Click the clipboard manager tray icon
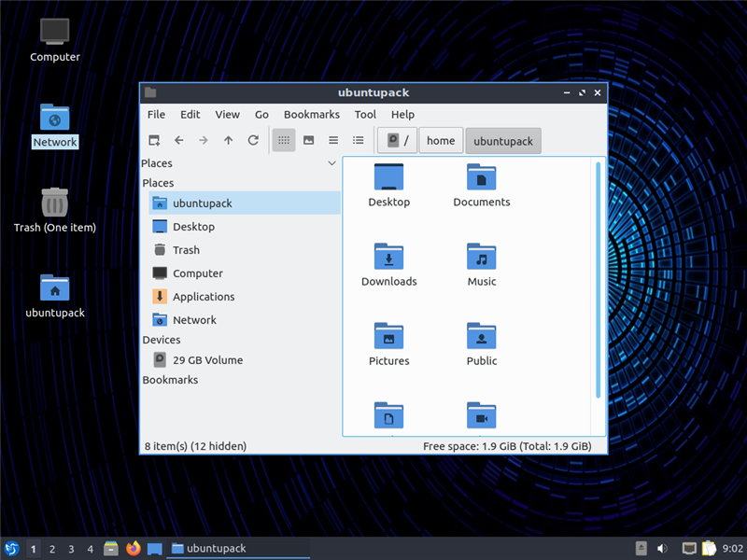Image resolution: width=747 pixels, height=560 pixels. pyautogui.click(x=709, y=549)
